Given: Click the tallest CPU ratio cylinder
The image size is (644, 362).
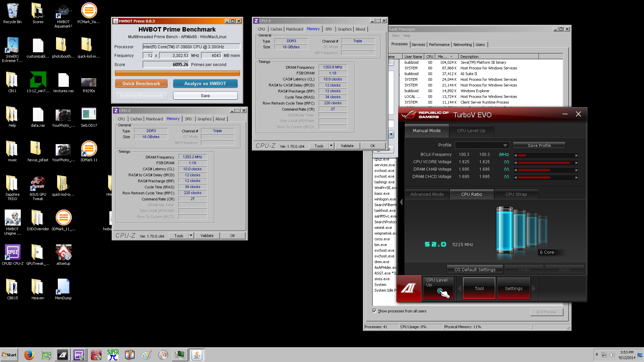Looking at the screenshot, I should [x=504, y=230].
